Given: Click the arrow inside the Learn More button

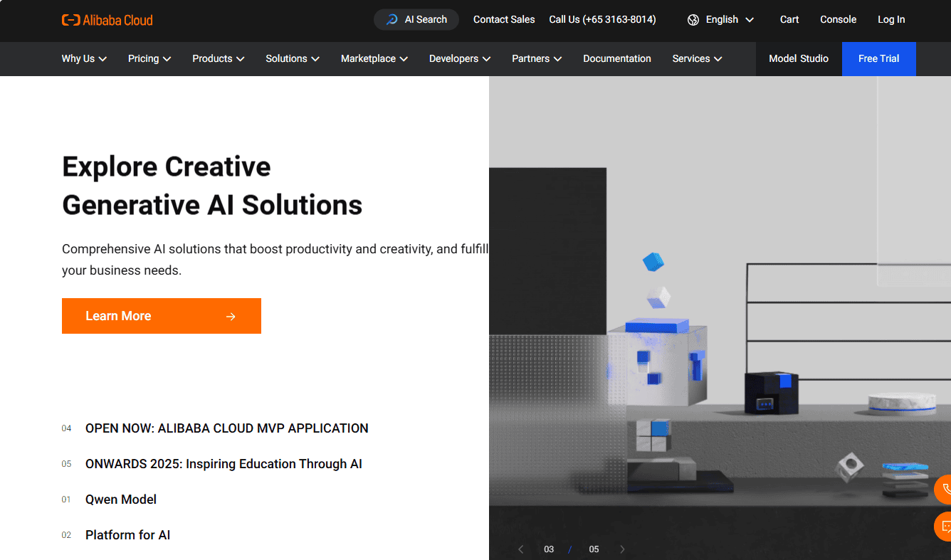Looking at the screenshot, I should tap(231, 316).
